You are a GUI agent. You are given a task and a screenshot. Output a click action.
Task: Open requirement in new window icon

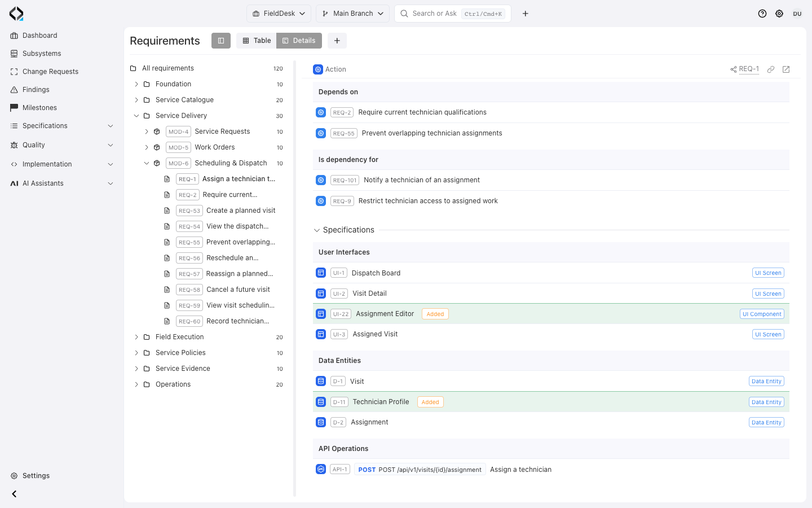[786, 69]
